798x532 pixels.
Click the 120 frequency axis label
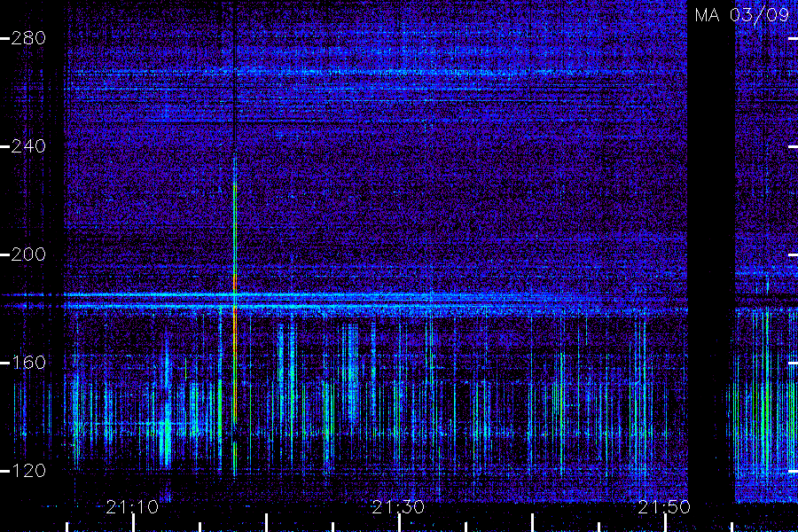[28, 471]
